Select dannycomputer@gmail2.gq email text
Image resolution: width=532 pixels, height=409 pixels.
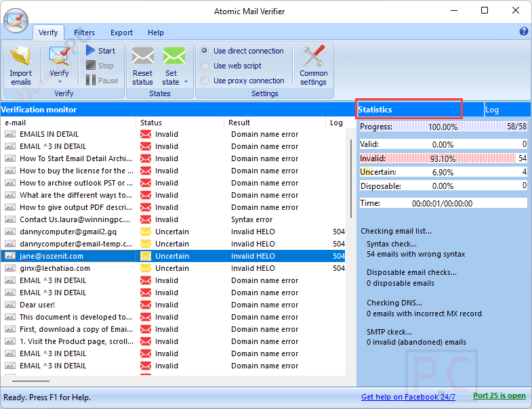(x=68, y=232)
